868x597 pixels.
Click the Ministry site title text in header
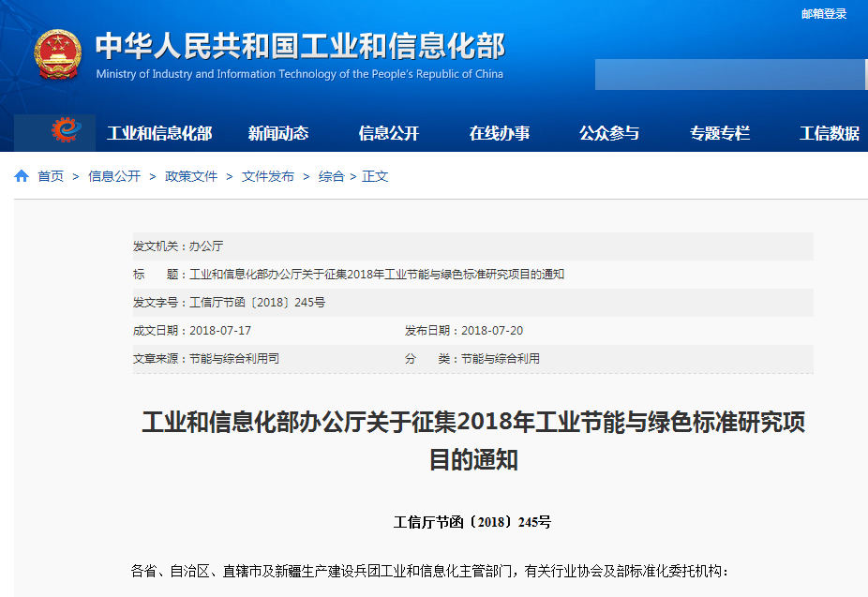pyautogui.click(x=300, y=47)
